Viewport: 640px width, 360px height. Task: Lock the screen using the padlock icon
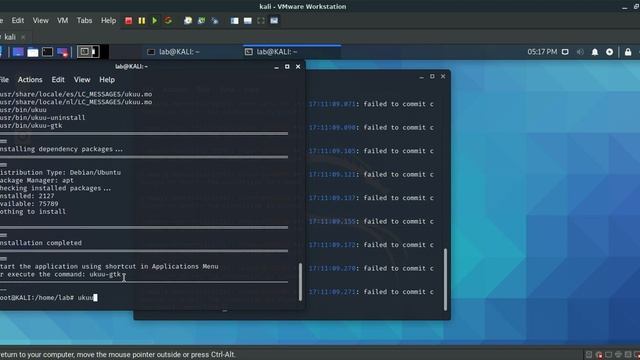click(628, 52)
